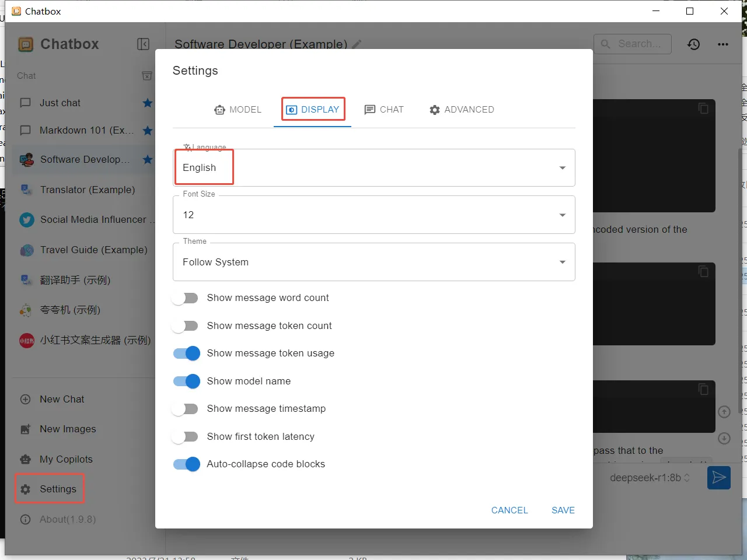747x560 pixels.
Task: Click the star beside Markdown 101
Action: (x=148, y=130)
